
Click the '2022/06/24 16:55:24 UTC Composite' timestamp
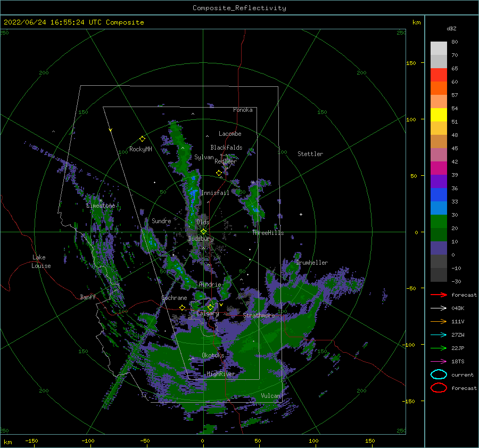point(73,22)
